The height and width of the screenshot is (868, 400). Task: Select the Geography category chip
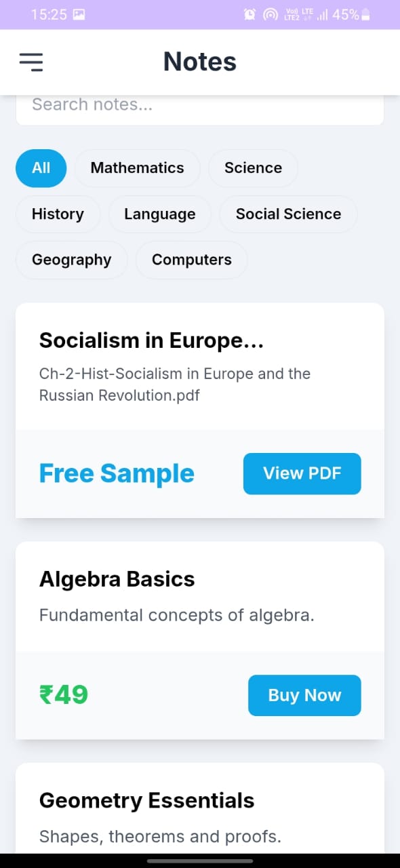(x=71, y=260)
